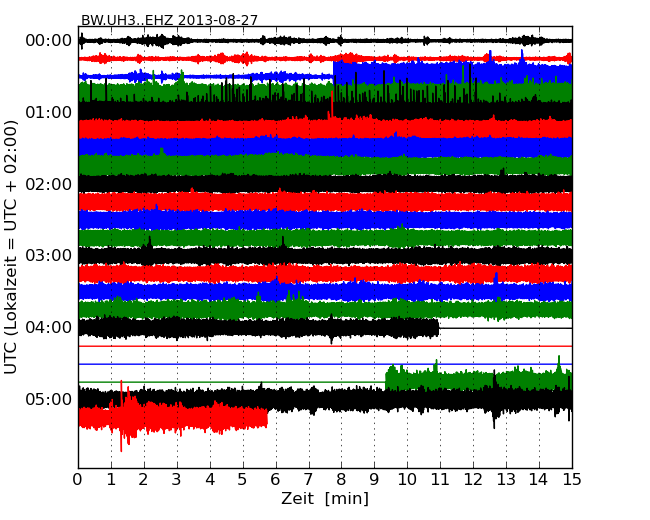650x520 pixels.
Task: Click the 04:00 y-axis tick label
Action: pyautogui.click(x=49, y=328)
